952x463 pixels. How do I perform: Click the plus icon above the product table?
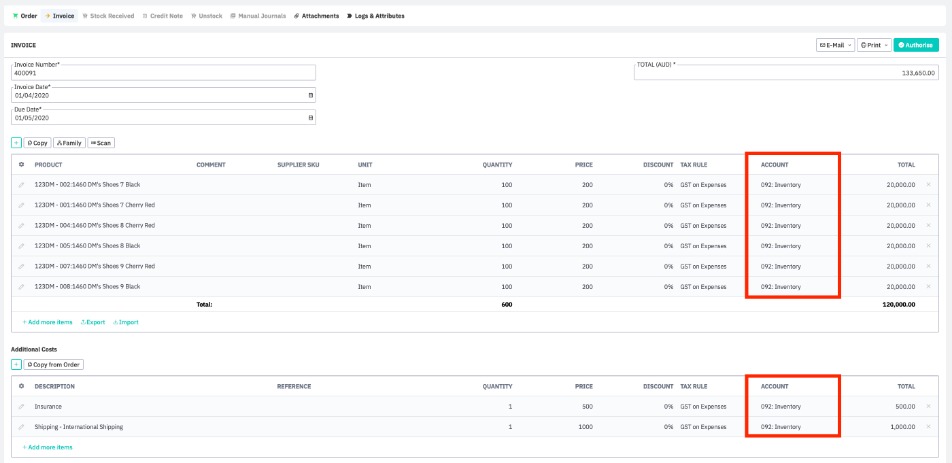pos(16,143)
